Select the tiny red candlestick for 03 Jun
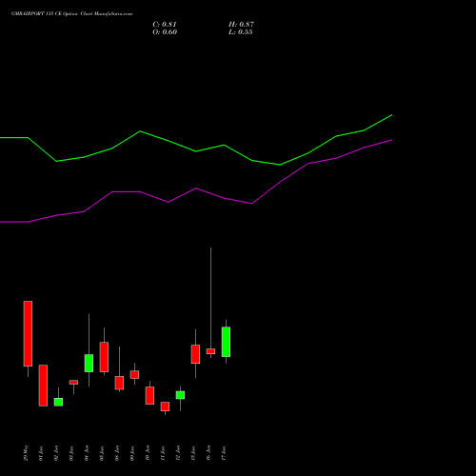The image size is (476, 476). (73, 383)
